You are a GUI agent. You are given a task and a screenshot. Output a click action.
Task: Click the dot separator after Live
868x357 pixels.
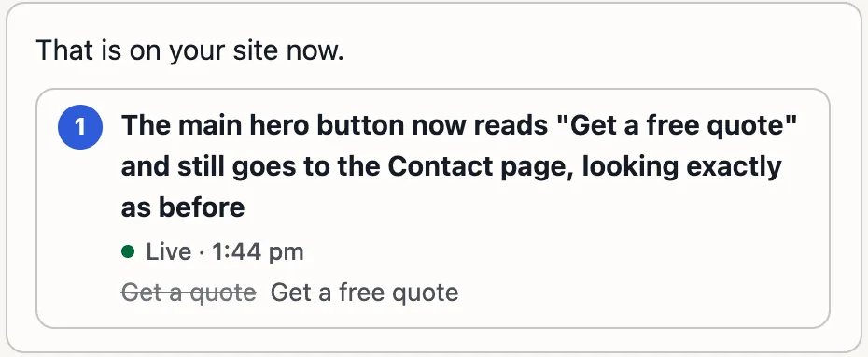(202, 252)
